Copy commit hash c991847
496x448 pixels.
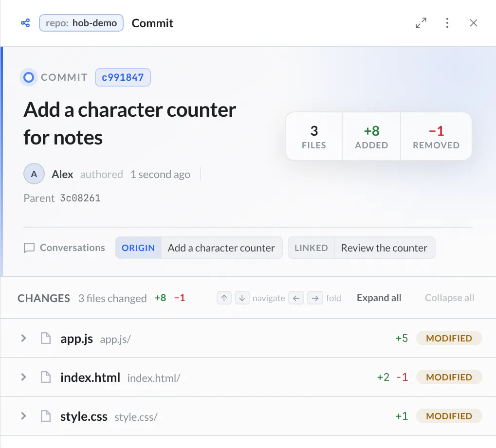tap(123, 77)
